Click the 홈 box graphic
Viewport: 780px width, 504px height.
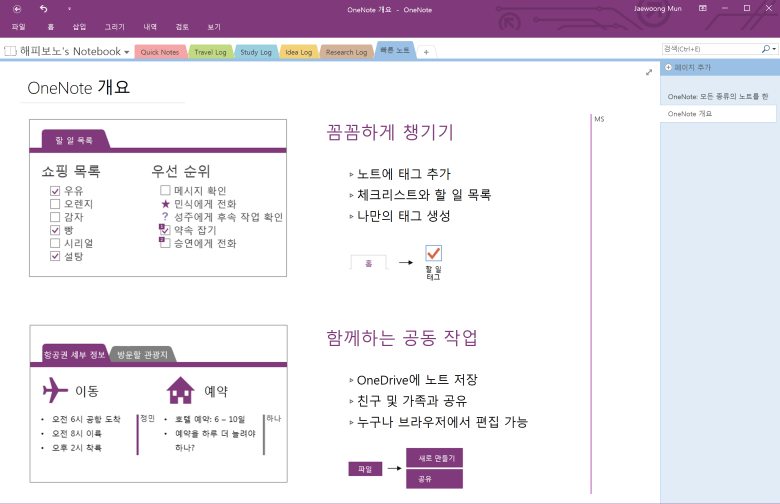tap(369, 263)
